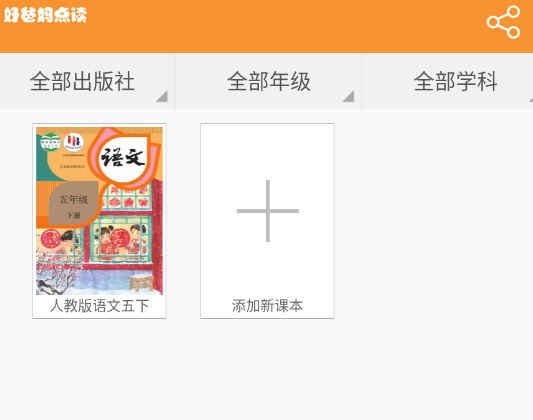This screenshot has width=533, height=420.
Task: Click red-blue round logo on cover
Action: click(x=74, y=142)
